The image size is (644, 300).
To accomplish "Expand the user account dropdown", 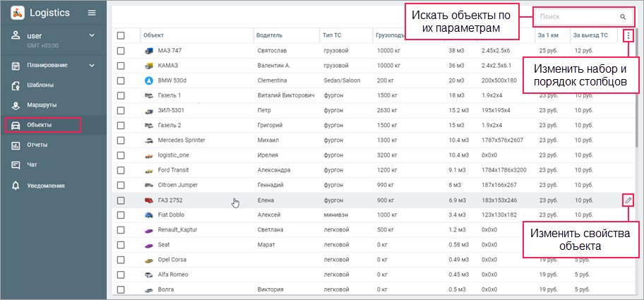I will pos(92,35).
